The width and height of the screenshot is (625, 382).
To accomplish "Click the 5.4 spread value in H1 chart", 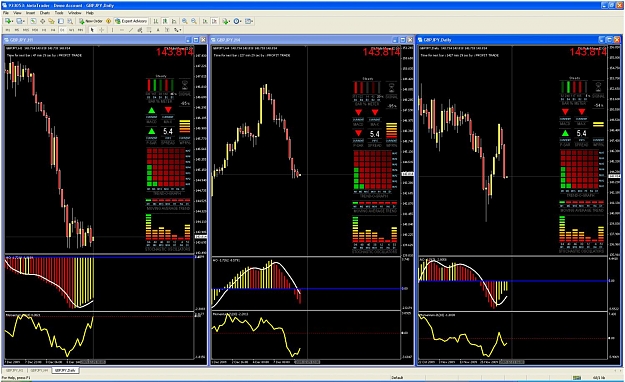I will (x=168, y=131).
